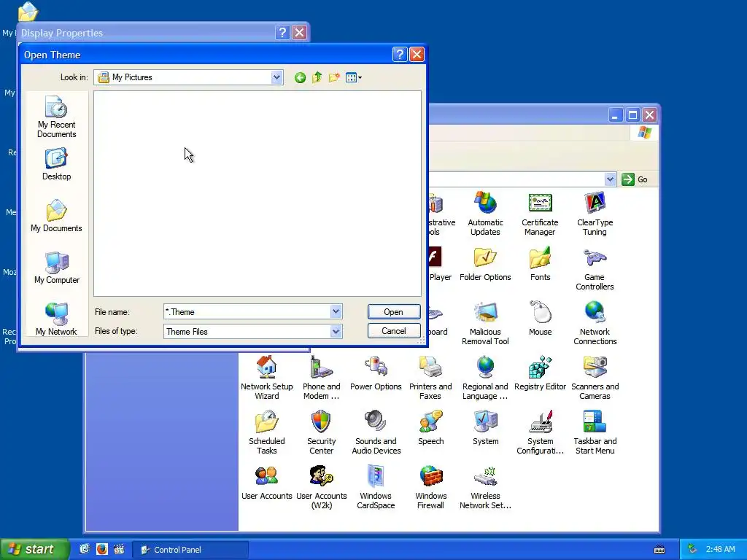This screenshot has height=560, width=747.
Task: Click the Start button
Action: click(x=34, y=550)
